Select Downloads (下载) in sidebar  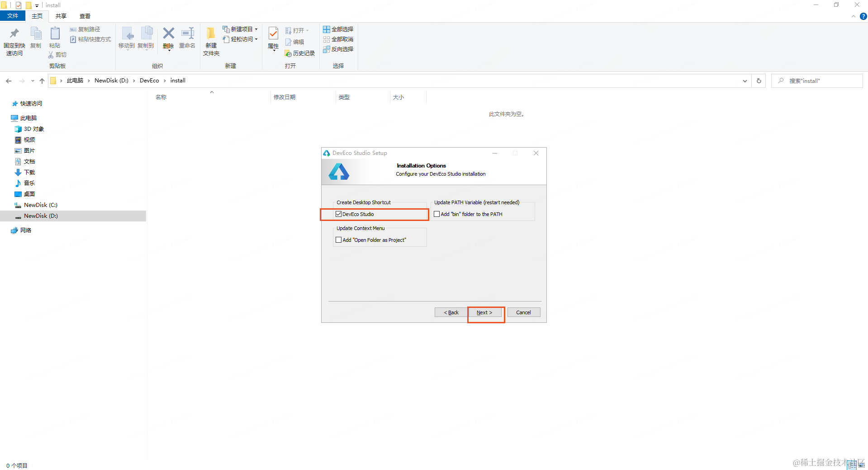pyautogui.click(x=29, y=173)
